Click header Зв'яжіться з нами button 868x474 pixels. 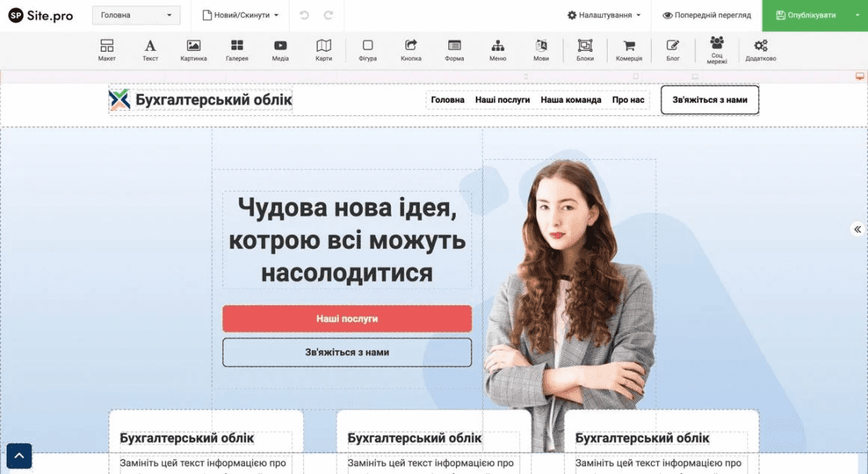click(709, 100)
